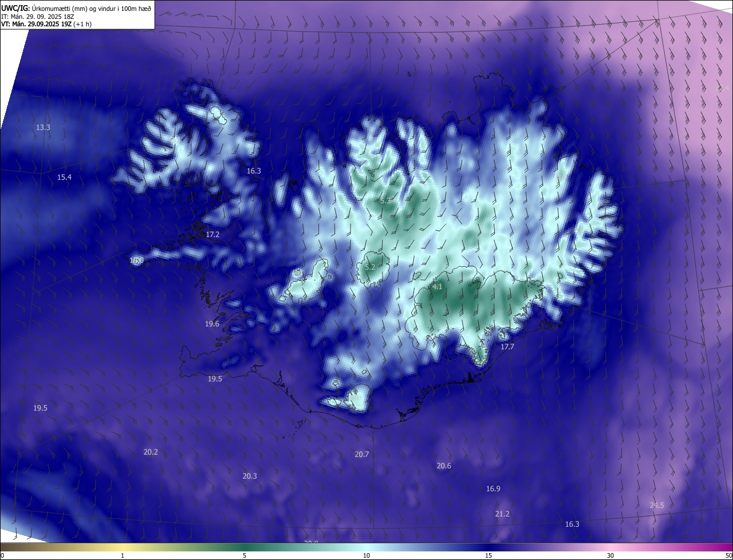Click the 5.2 value inside the glacier outline
Screen dimensions: 733x560
coord(370,267)
